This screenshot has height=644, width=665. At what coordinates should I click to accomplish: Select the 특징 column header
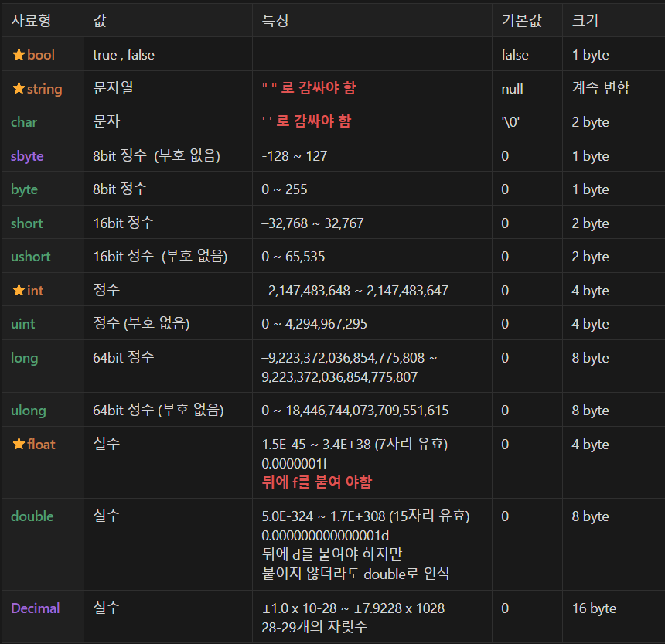[x=275, y=20]
